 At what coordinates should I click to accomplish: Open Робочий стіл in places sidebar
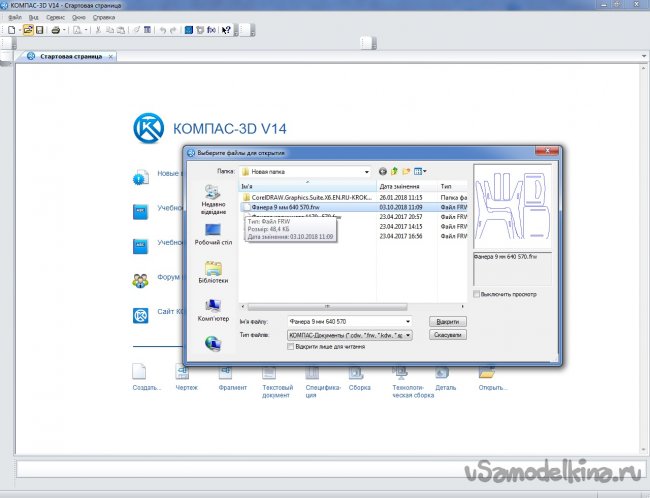[x=214, y=233]
